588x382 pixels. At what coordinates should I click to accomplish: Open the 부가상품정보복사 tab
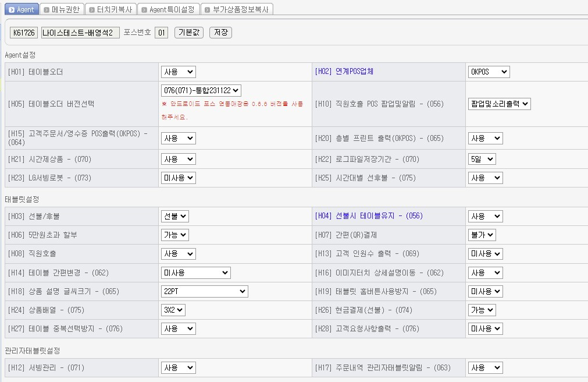click(x=236, y=9)
